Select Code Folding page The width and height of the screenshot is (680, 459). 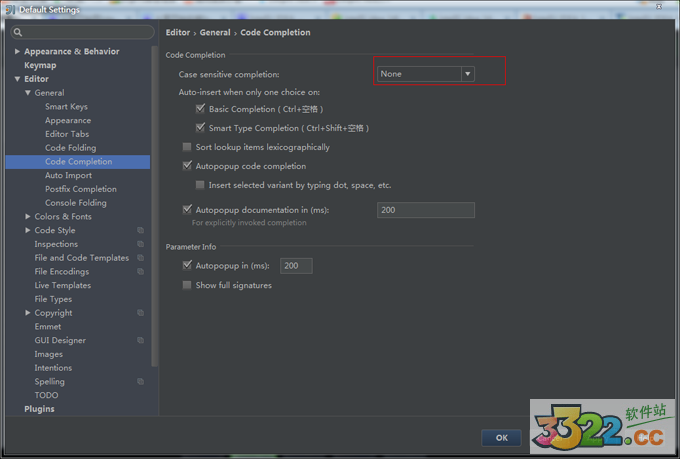(71, 148)
